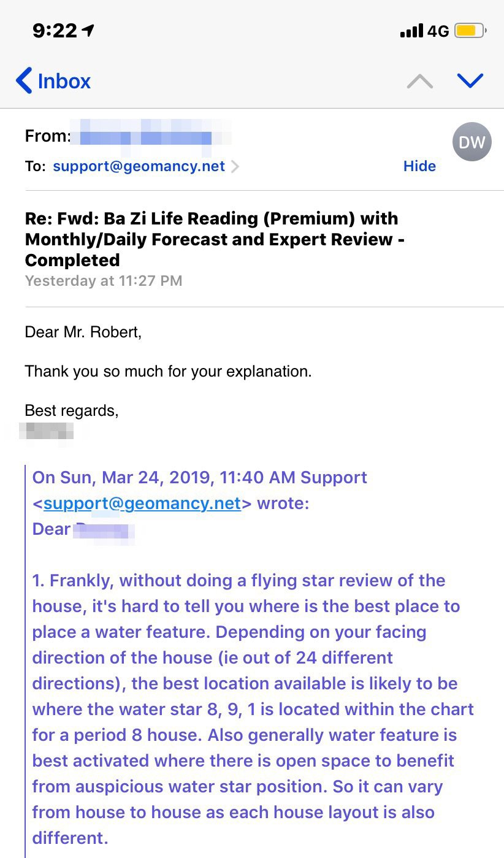Tap the cellular signal bars icon
This screenshot has height=858, width=504.
click(411, 31)
